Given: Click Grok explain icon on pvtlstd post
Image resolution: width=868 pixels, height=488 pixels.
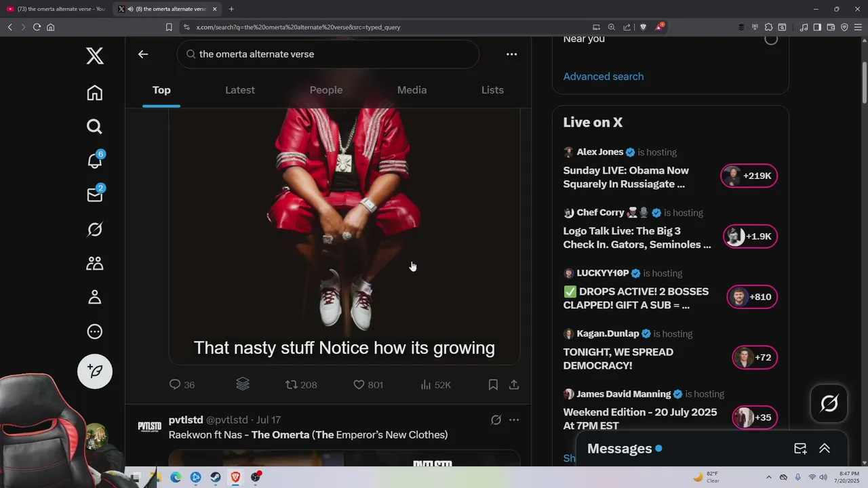Looking at the screenshot, I should coord(496,420).
